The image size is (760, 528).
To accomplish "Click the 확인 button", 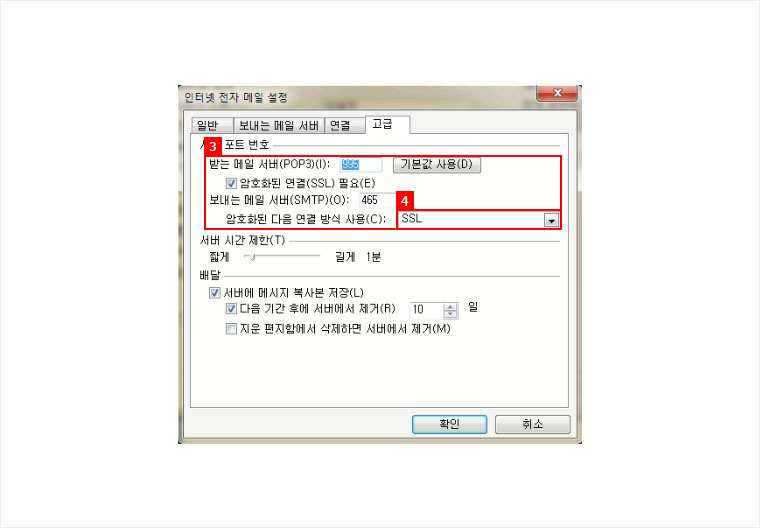I will (449, 424).
